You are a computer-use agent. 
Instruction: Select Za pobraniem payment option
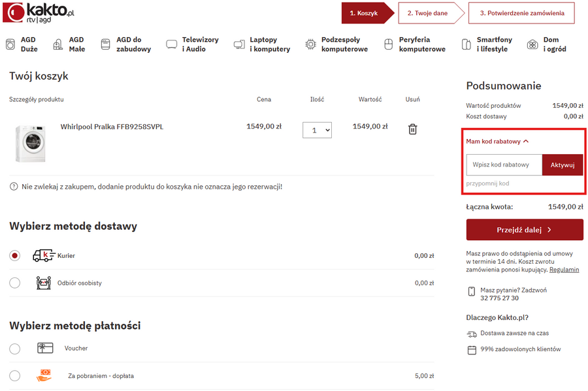pos(15,376)
